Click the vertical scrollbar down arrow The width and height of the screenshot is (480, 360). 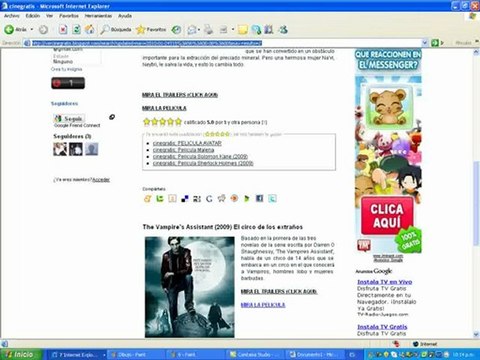(476, 334)
